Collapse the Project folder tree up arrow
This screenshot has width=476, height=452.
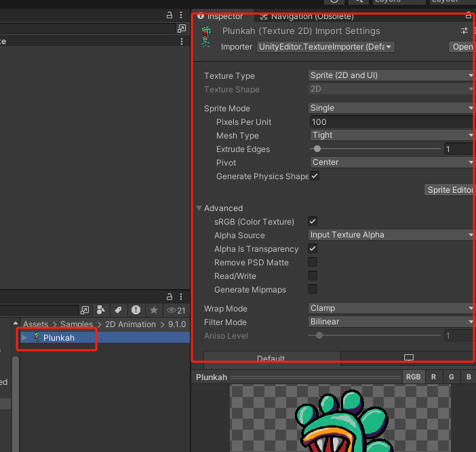coord(16,323)
